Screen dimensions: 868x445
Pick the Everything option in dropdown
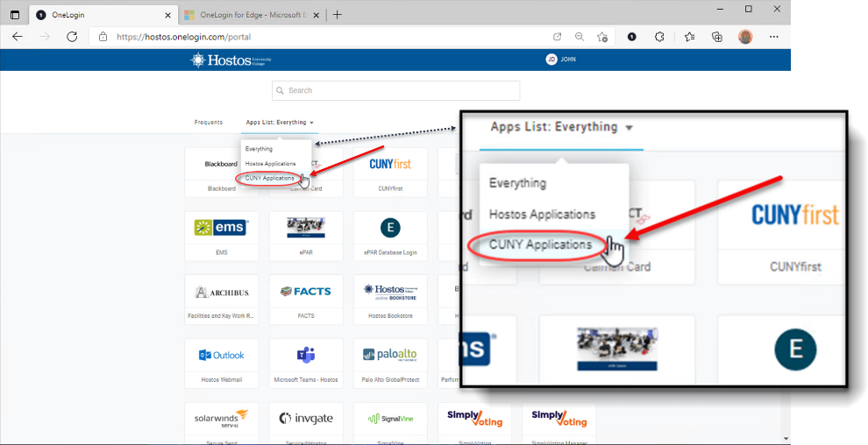point(259,149)
